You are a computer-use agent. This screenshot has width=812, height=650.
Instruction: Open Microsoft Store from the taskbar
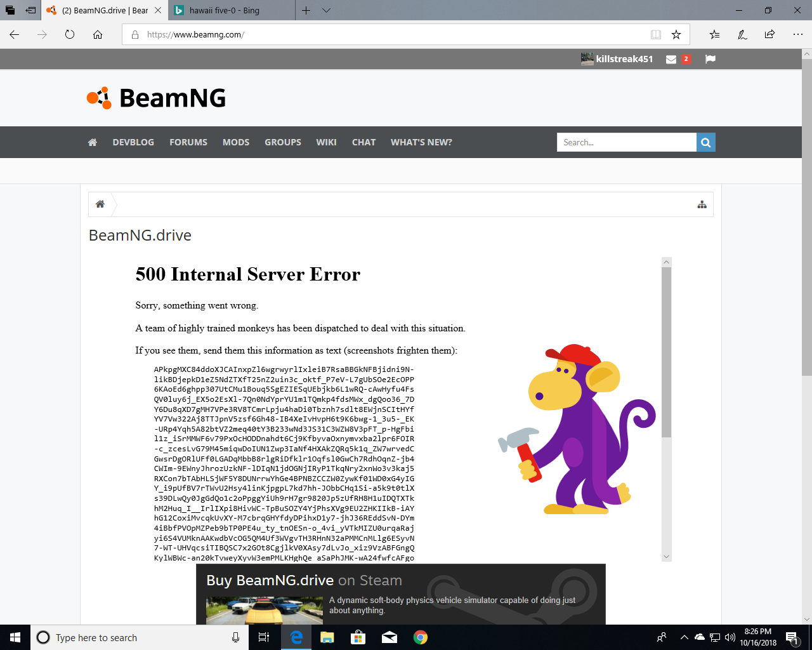[x=358, y=637]
